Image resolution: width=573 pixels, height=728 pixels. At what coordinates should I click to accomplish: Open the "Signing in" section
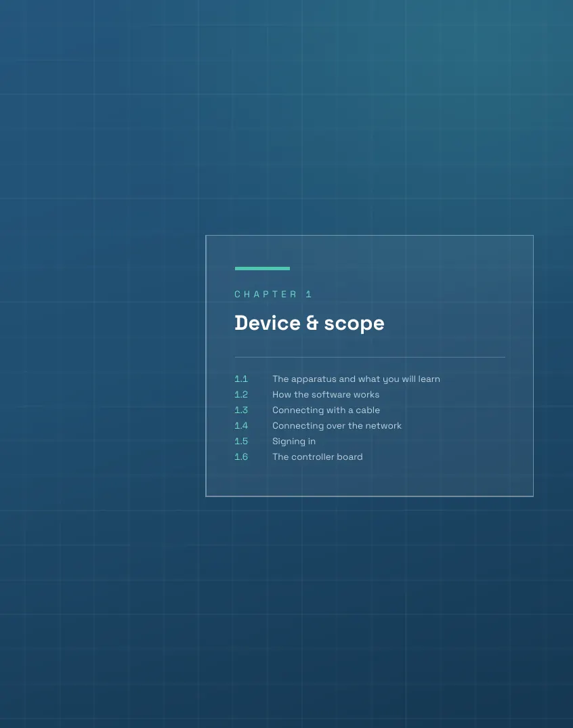[294, 441]
